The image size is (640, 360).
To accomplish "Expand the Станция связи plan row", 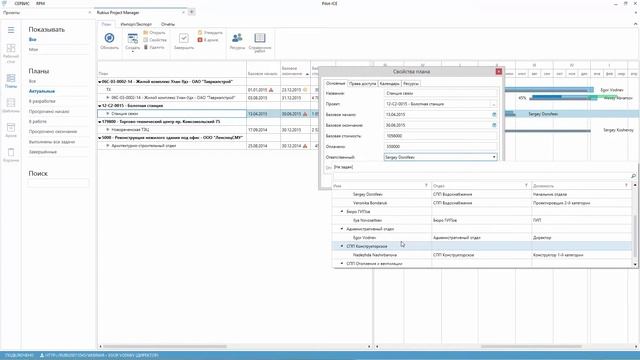I will pyautogui.click(x=108, y=114).
